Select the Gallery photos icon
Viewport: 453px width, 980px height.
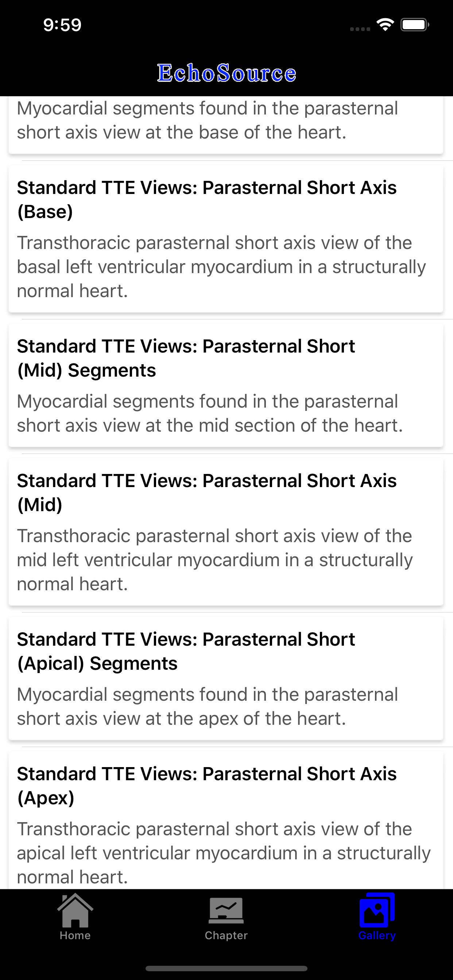377,910
